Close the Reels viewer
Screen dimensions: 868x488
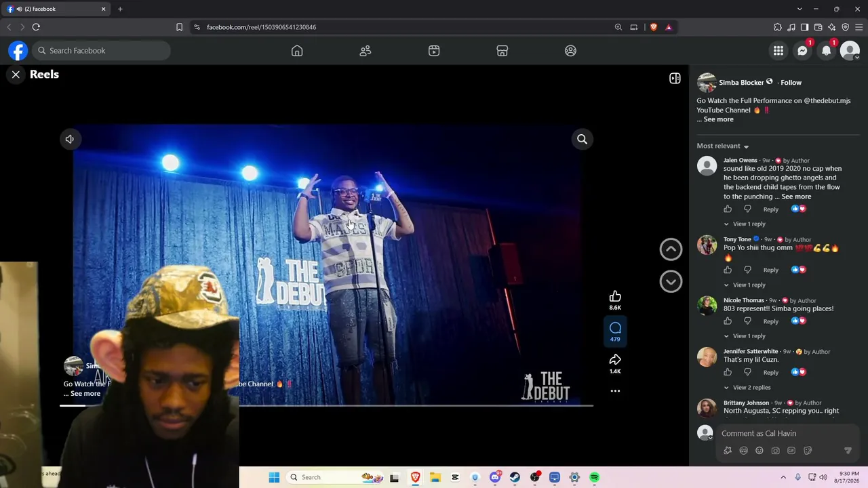[16, 75]
